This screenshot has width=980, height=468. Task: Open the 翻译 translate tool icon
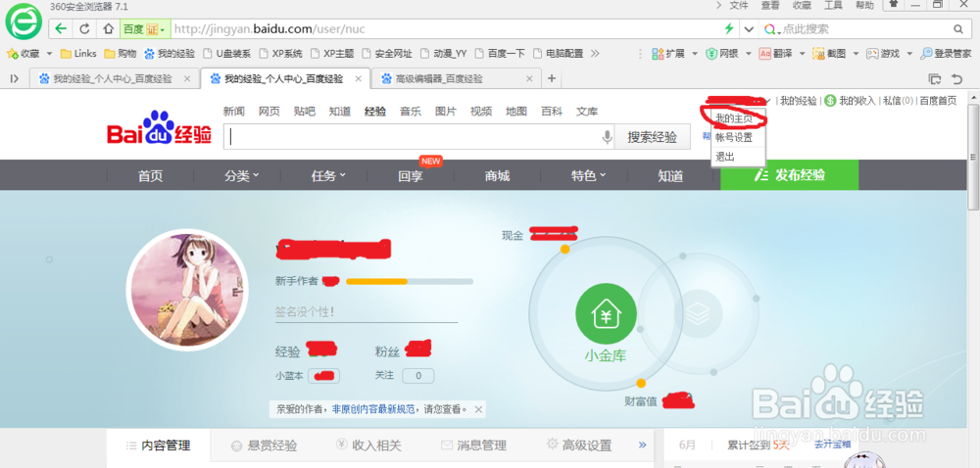(775, 54)
